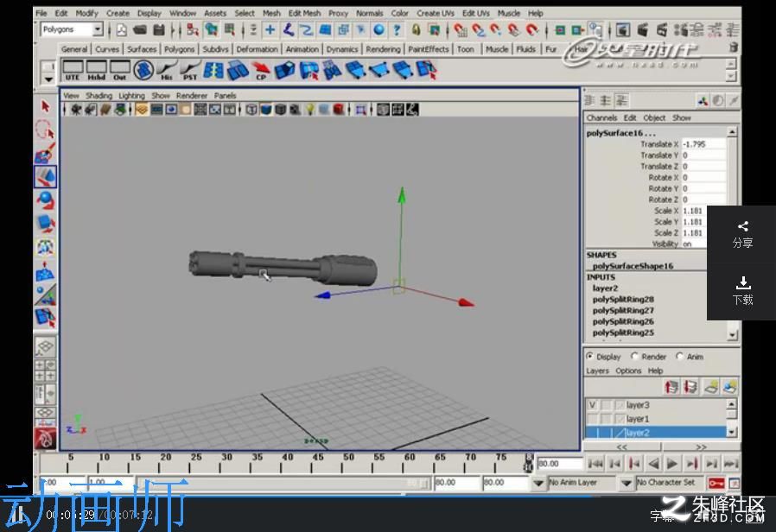Click the UTE shelf button
Screen dimensions: 776x532
pos(73,70)
